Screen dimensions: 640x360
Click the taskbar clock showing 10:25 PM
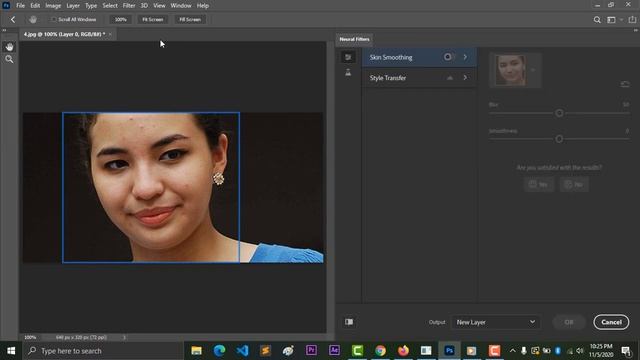(x=601, y=351)
